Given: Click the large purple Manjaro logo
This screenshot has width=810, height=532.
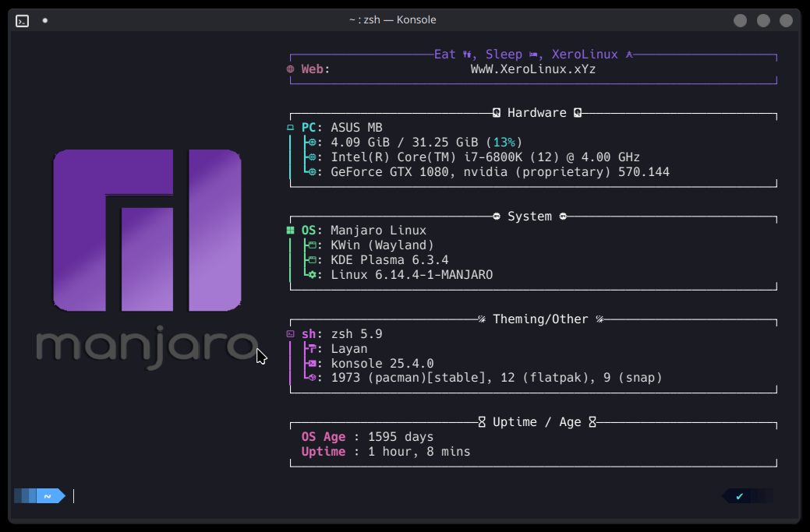Looking at the screenshot, I should [x=147, y=231].
